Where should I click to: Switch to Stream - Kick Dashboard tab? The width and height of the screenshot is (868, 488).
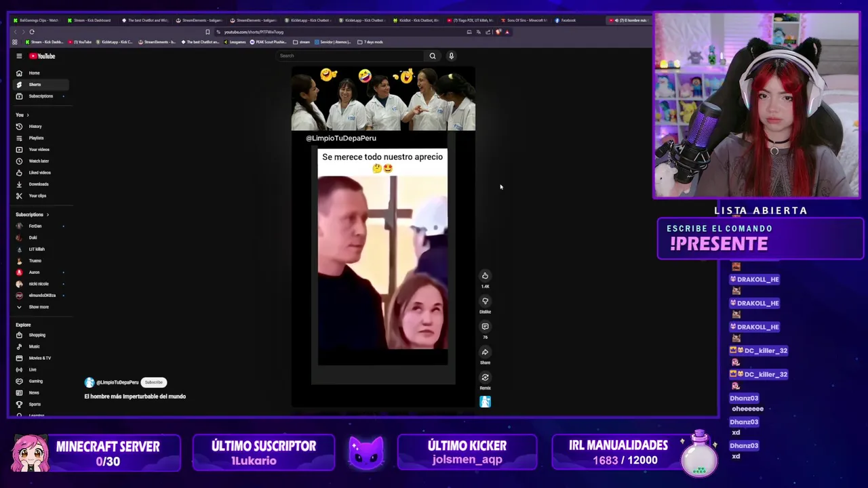[90, 20]
